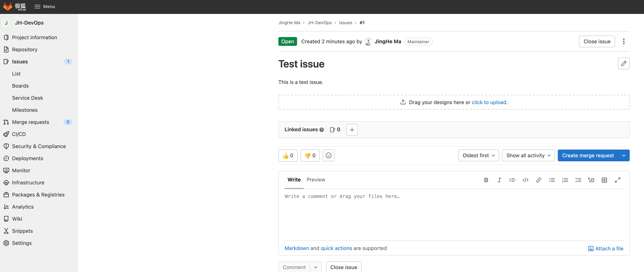Add a linked issue with plus button
The image size is (644, 272).
352,130
